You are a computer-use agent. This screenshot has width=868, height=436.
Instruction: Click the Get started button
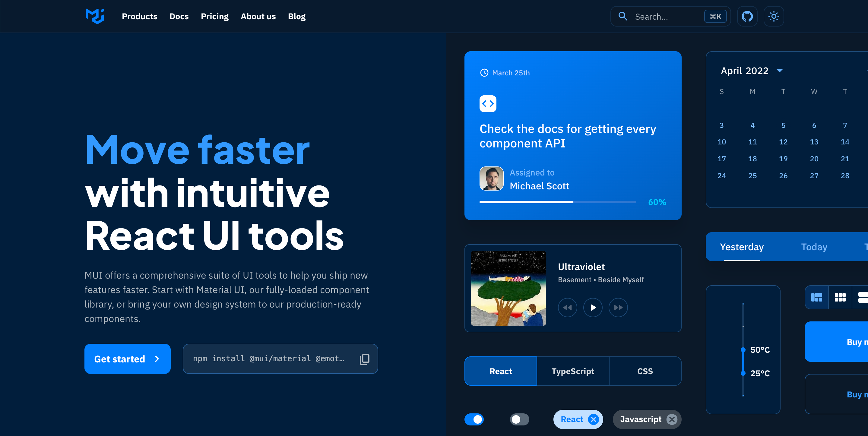128,358
